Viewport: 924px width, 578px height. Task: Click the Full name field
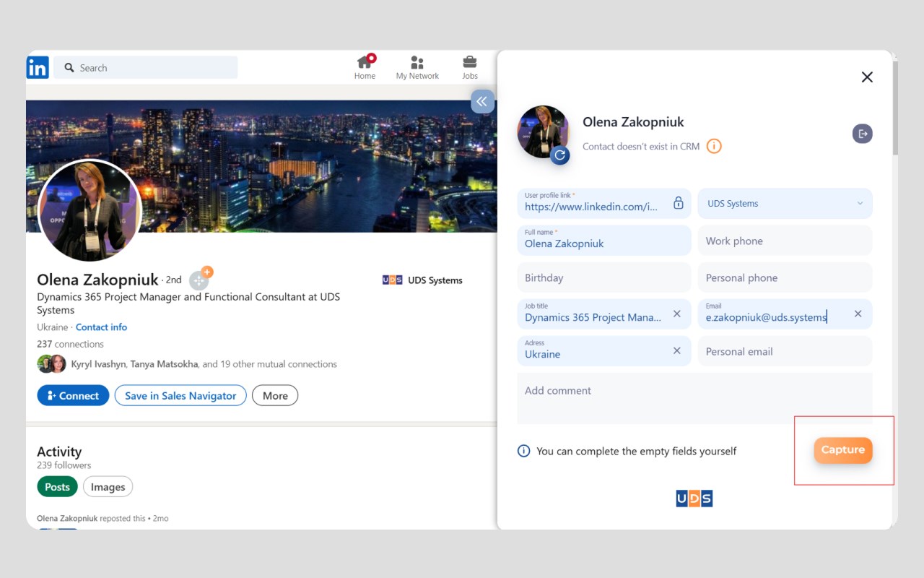click(x=604, y=240)
